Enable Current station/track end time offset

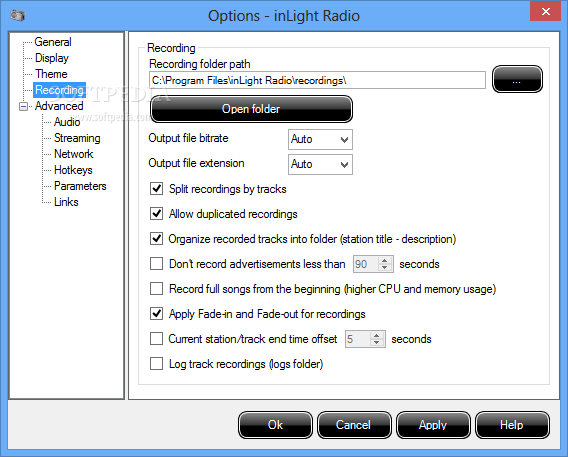[156, 339]
